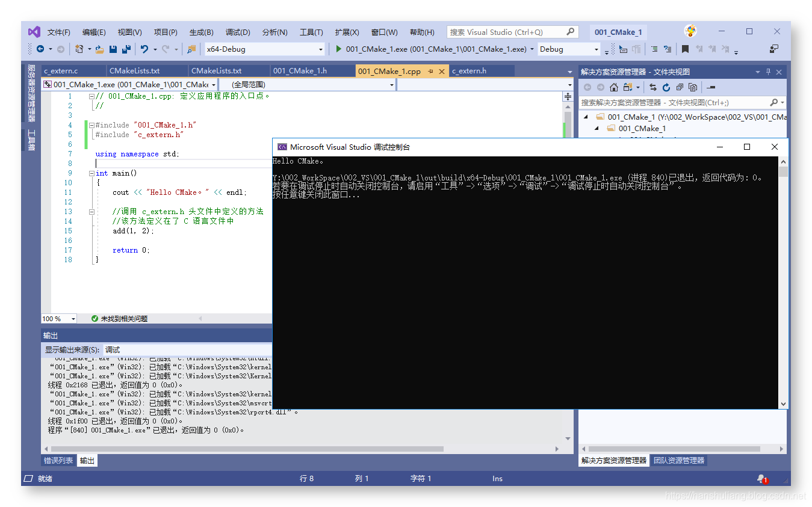Image resolution: width=812 pixels, height=507 pixels.
Task: Click the Switch Views icon in Solution Explorer
Action: (628, 87)
